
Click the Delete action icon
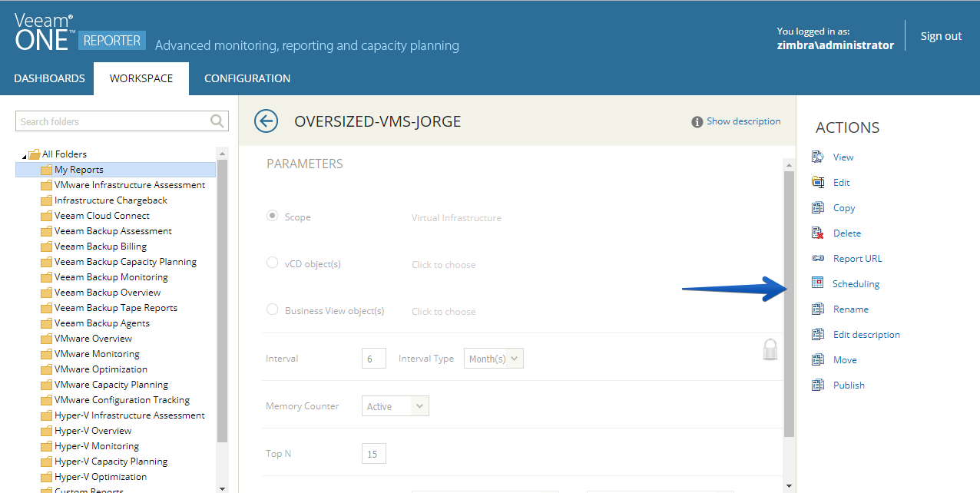point(818,233)
